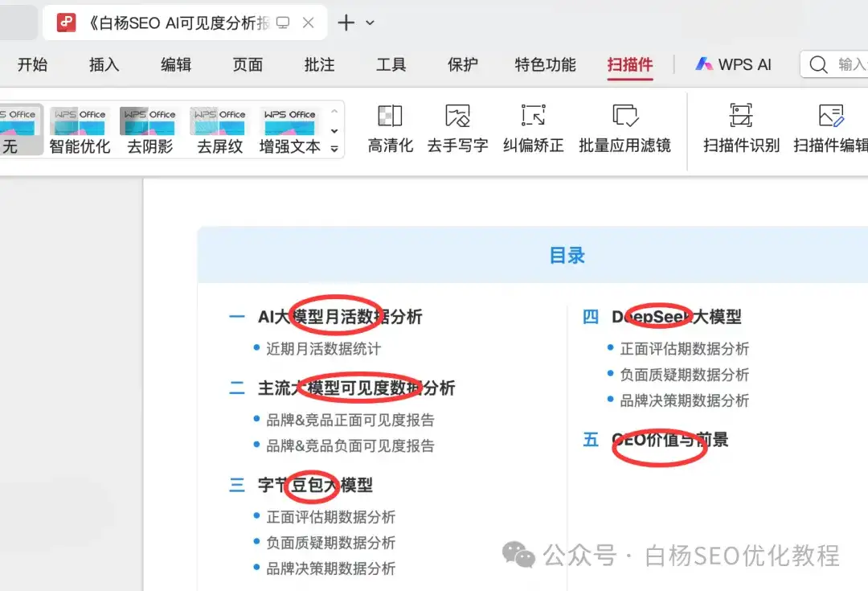Click heading 二 主流大模型可见度数据分析
Viewport: 868px width, 591px height.
click(342, 388)
